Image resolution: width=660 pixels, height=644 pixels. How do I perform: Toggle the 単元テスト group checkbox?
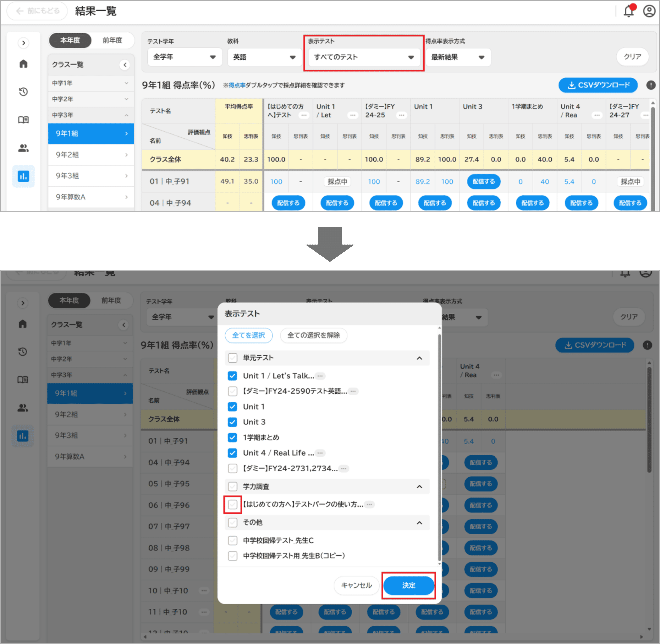click(232, 358)
